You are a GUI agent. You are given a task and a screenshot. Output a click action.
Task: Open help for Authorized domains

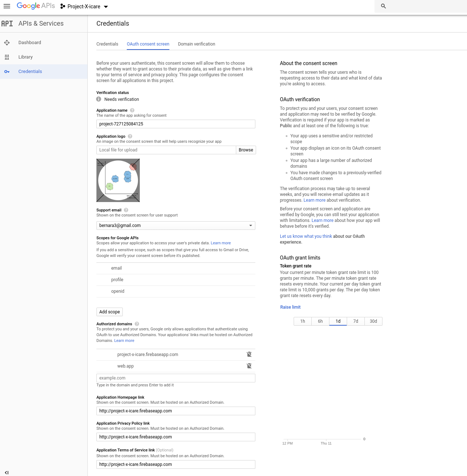coord(137,324)
